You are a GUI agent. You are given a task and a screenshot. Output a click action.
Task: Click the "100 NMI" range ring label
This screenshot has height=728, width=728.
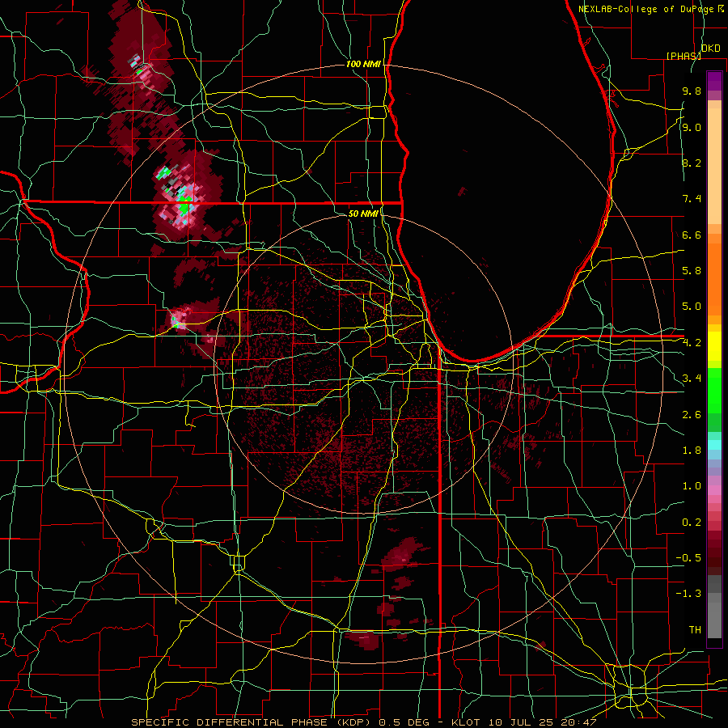tap(363, 64)
